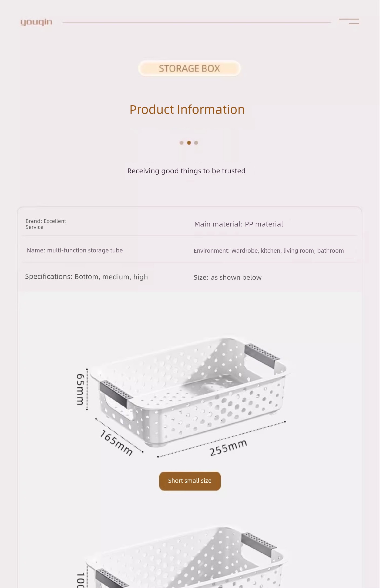Select the first carousel dot
The height and width of the screenshot is (588, 380).
181,143
